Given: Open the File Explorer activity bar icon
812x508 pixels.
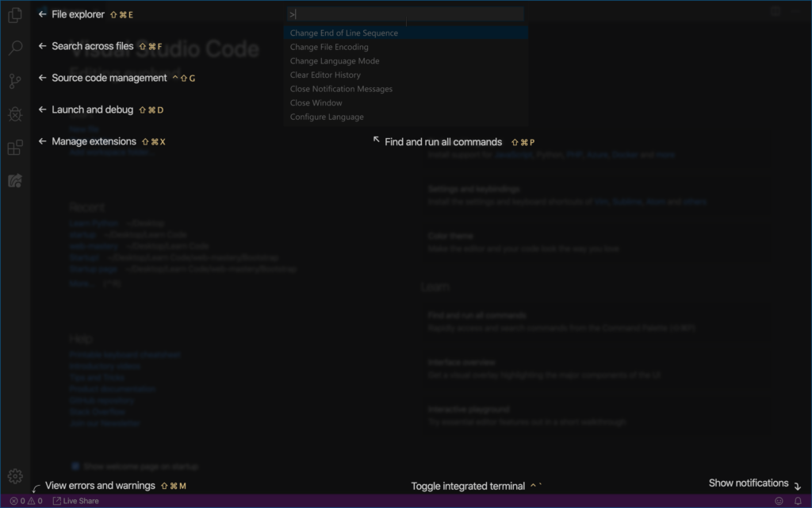Looking at the screenshot, I should point(15,15).
